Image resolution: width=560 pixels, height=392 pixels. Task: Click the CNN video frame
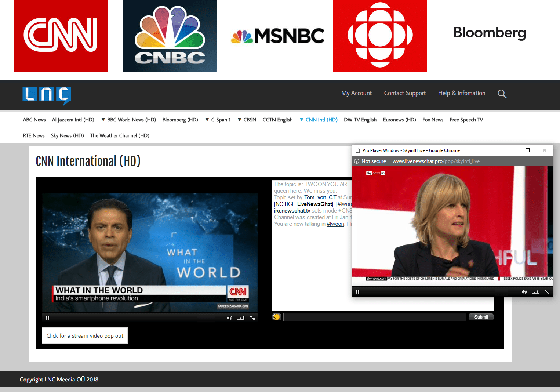tap(150, 253)
